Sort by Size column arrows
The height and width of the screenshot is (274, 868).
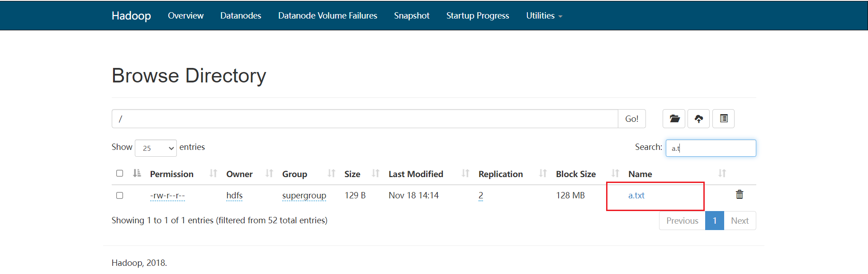tap(375, 173)
